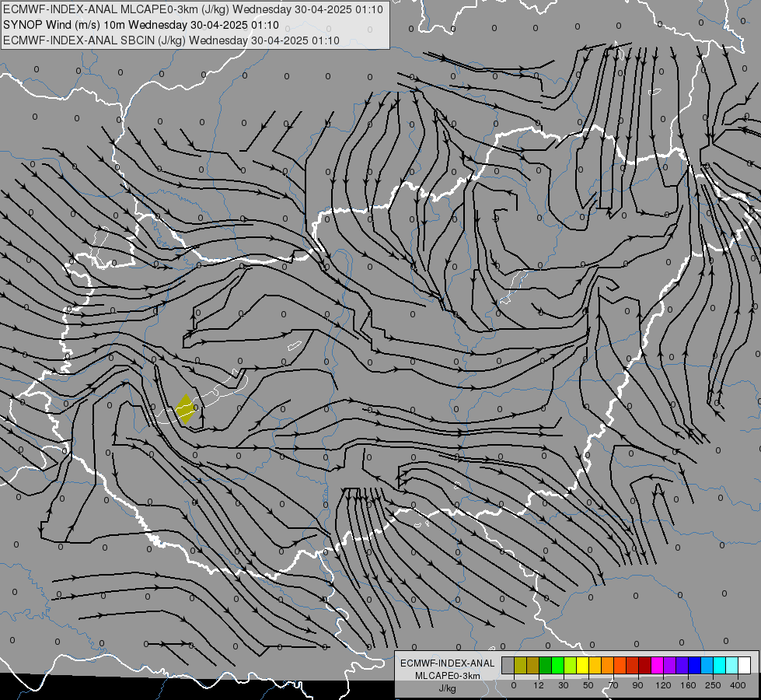Click the legend tick value 160
761x700 pixels.
click(x=688, y=685)
